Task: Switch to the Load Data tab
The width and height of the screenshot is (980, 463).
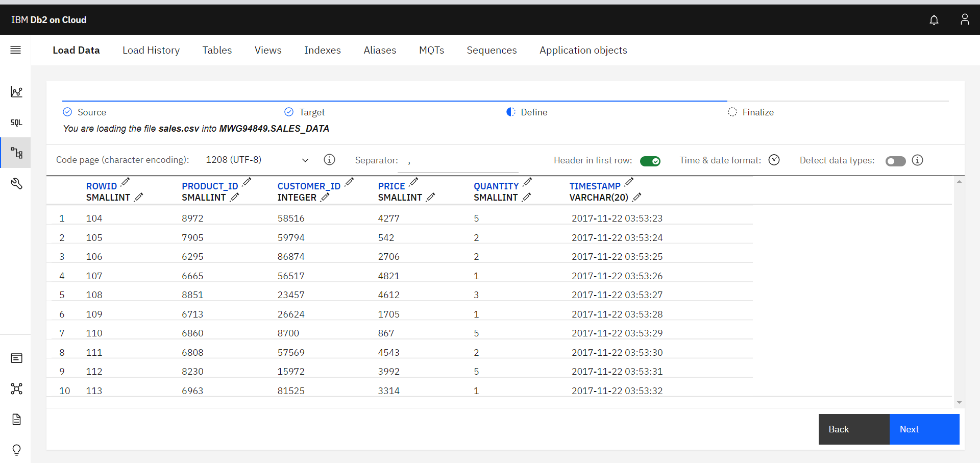Action: [x=76, y=50]
